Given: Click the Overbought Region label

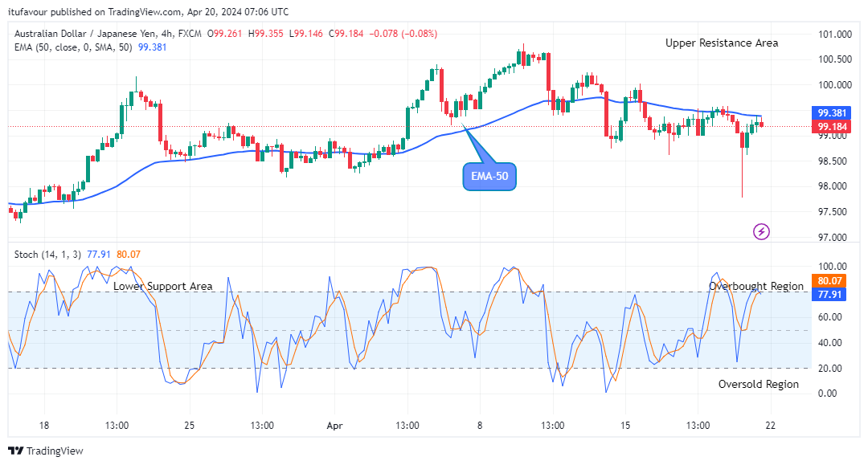Looking at the screenshot, I should 756,287.
